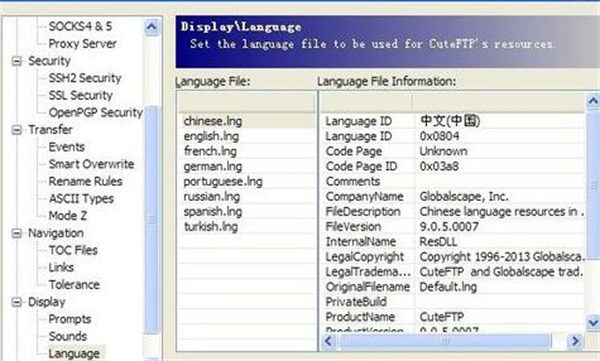Click ProductName CuteFTP value

[442, 317]
